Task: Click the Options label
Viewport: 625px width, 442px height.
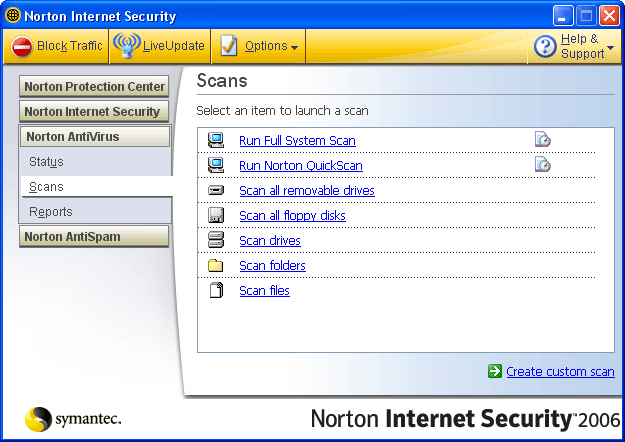Action: [266, 46]
